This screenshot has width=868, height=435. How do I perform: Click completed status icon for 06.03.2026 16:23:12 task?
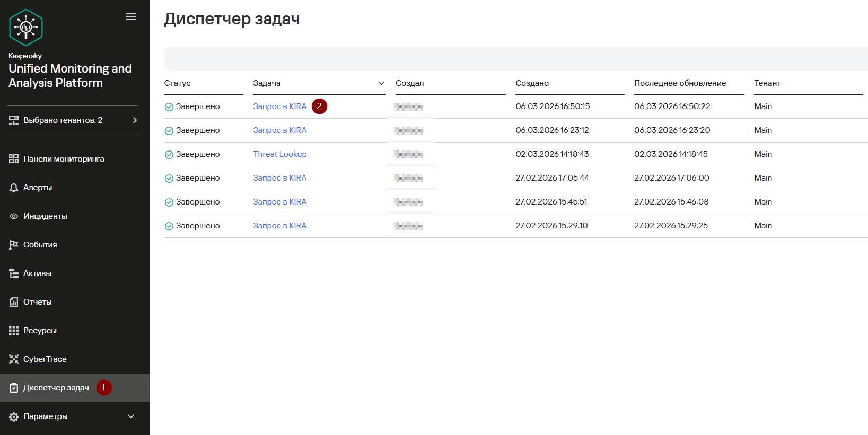pos(169,131)
